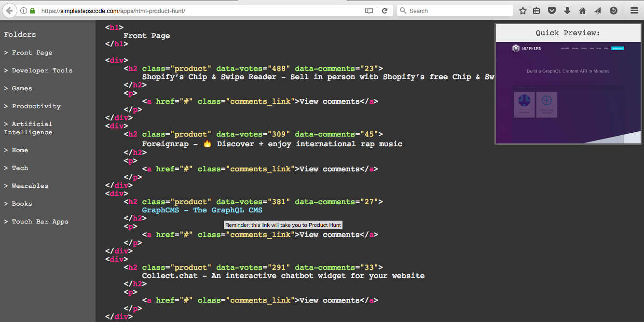The image size is (644, 322).
Task: Open site info via the 'i' icon
Action: coord(23,10)
